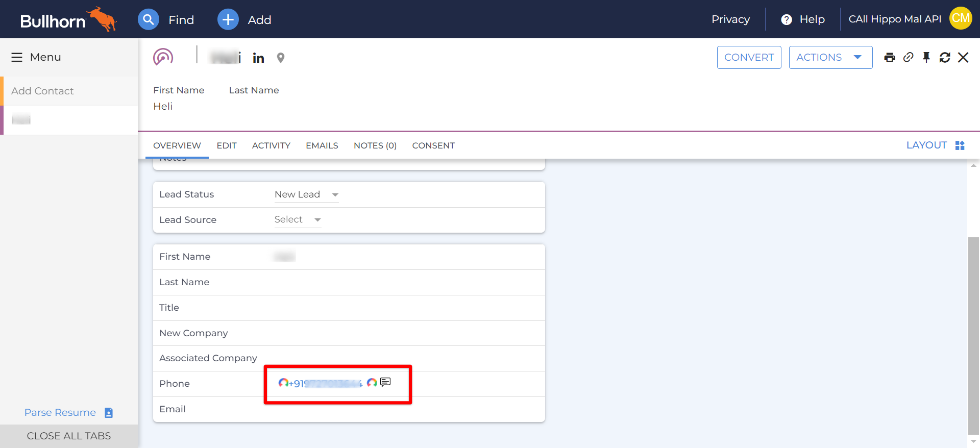Click the scrollbar up arrow
The width and height of the screenshot is (980, 448).
coord(973,165)
